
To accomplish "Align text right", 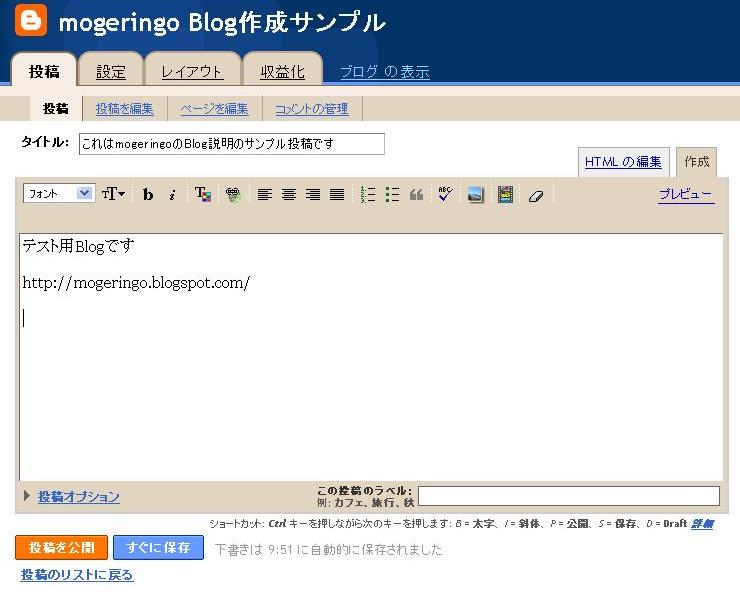I will tap(313, 194).
